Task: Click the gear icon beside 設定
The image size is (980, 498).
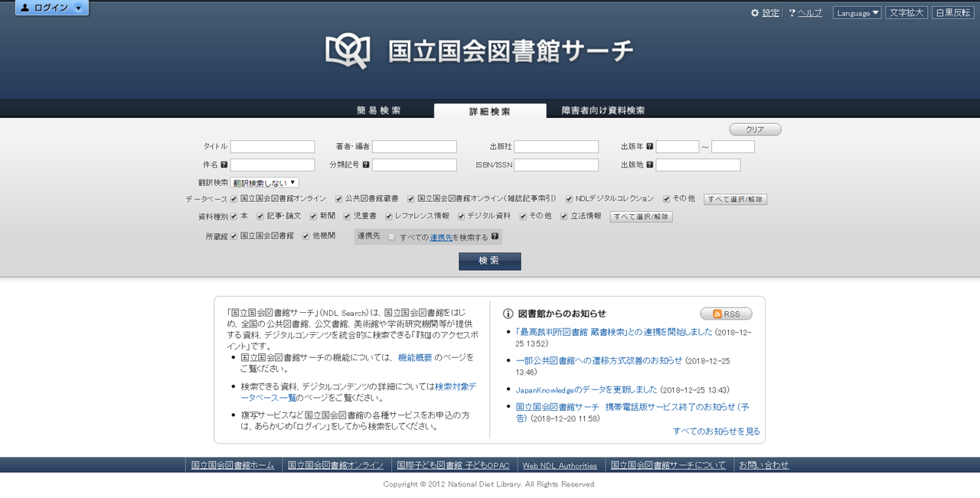Action: pos(755,13)
